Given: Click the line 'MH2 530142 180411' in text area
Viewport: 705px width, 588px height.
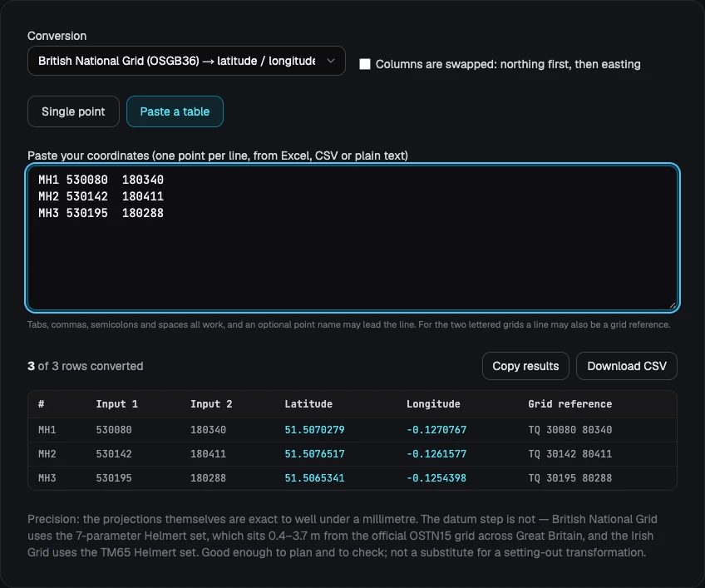Looking at the screenshot, I should click(x=101, y=196).
